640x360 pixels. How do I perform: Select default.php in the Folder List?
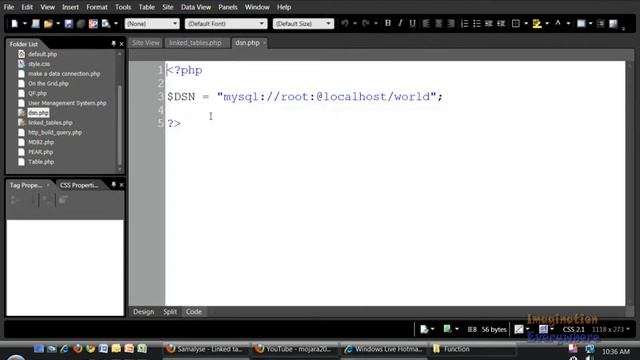[x=42, y=54]
